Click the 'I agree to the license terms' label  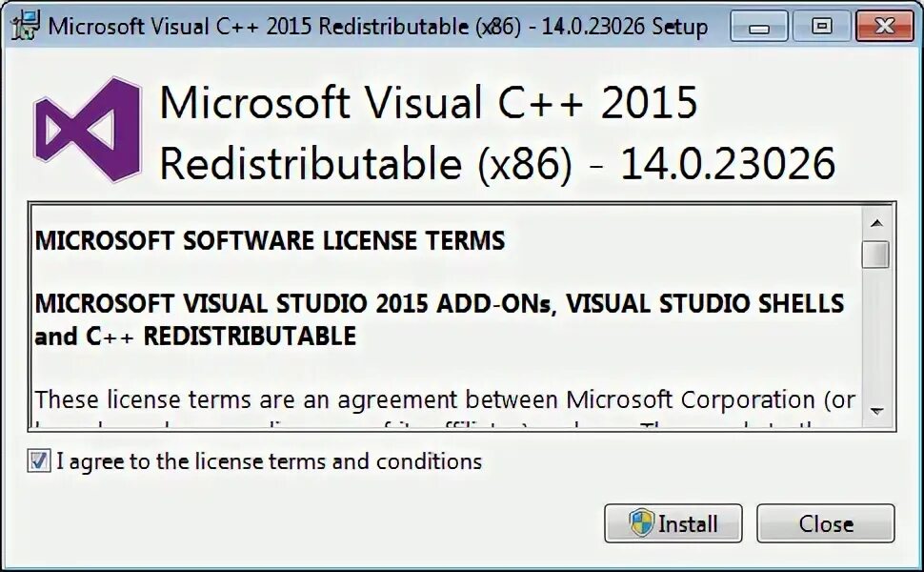269,461
